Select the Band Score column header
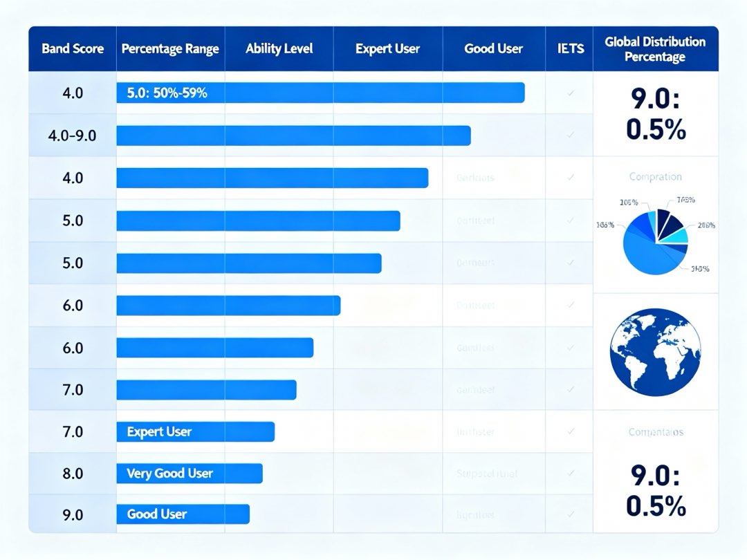This screenshot has width=747, height=560. (73, 49)
